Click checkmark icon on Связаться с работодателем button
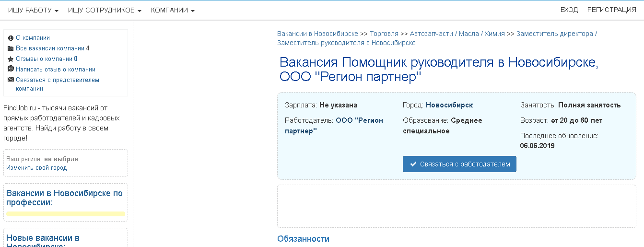 (413, 164)
